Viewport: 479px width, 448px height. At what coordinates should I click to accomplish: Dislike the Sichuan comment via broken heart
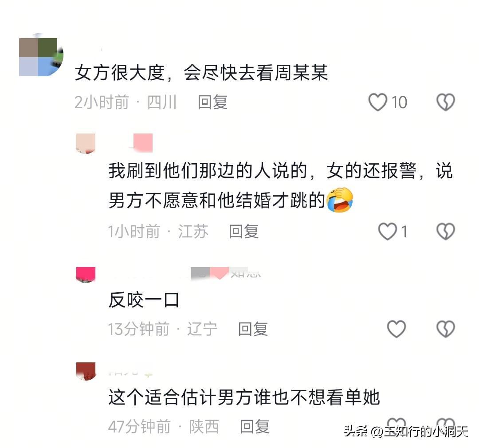pyautogui.click(x=446, y=102)
